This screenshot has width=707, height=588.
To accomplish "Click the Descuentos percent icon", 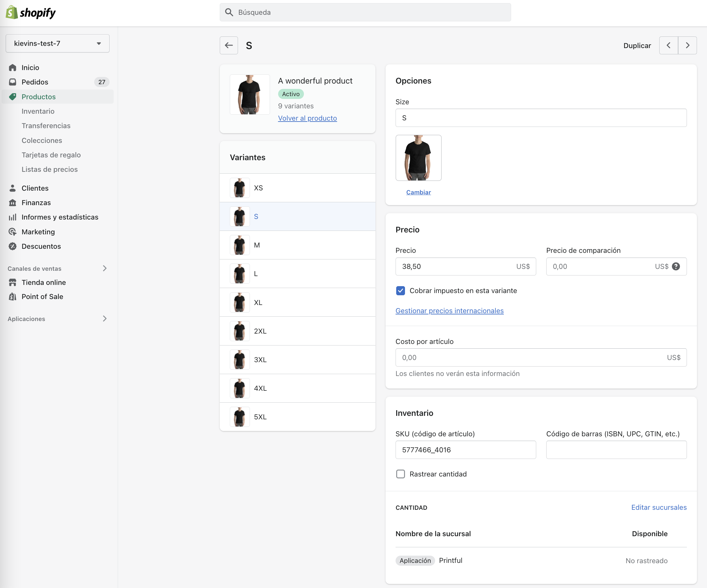I will [x=13, y=247].
